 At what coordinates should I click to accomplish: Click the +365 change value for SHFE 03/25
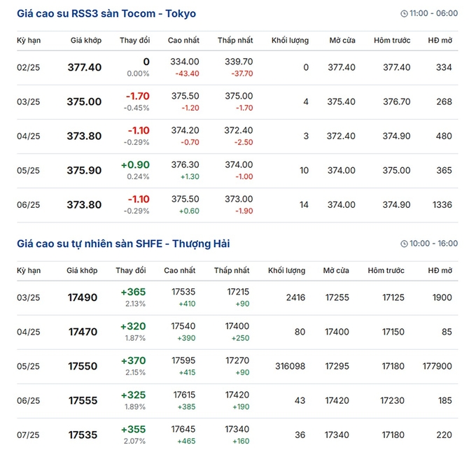point(133,292)
